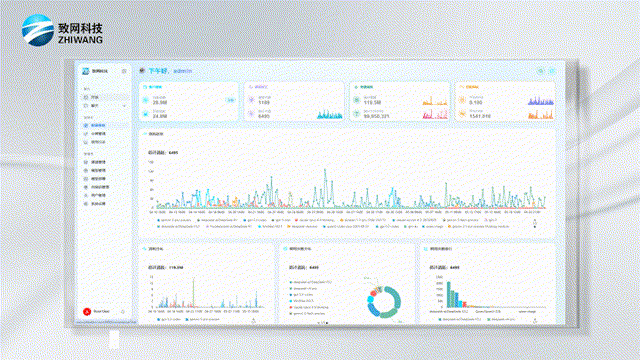
Task: Click the orange icon next to 0.100
Action: [462, 100]
